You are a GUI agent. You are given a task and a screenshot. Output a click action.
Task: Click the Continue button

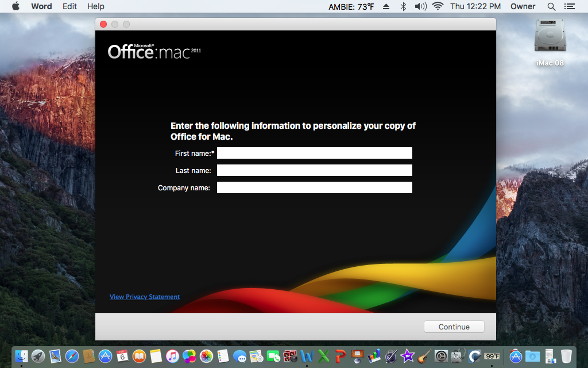[454, 327]
